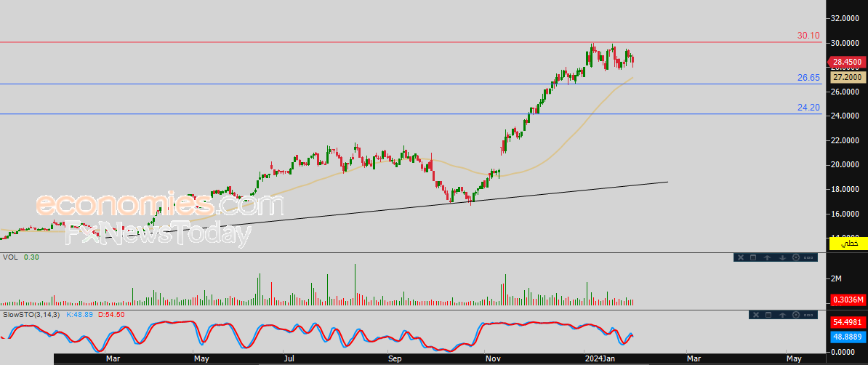Click the VOL 0.30 indicator title
This screenshot has height=365, width=868.
pyautogui.click(x=20, y=257)
